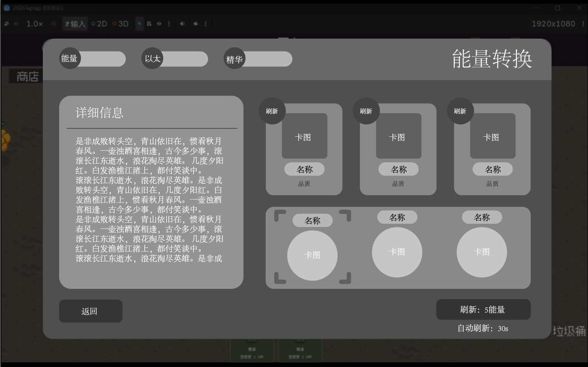Click the 商店 label behind the dialog
The image size is (588, 367).
27,77
